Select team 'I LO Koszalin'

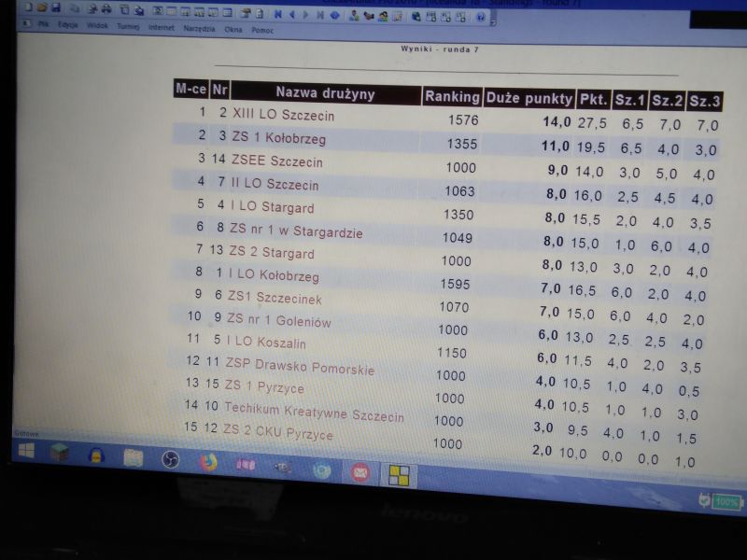[266, 342]
